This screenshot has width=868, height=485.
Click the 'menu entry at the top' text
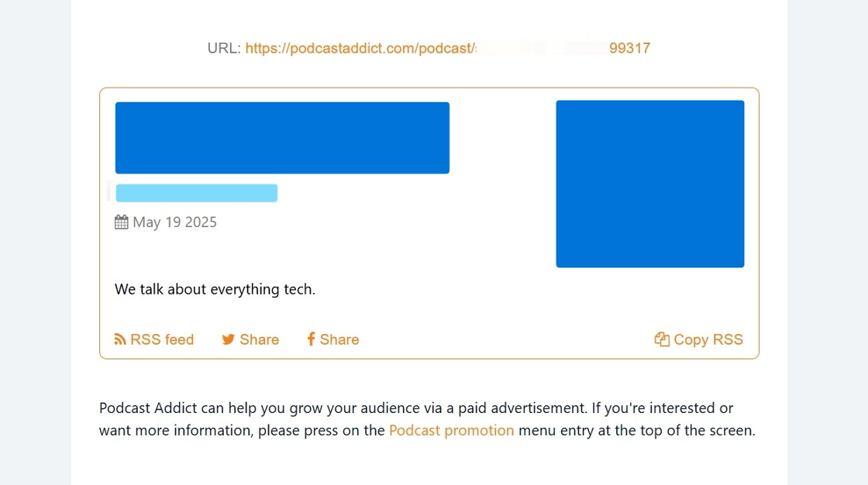(x=589, y=430)
